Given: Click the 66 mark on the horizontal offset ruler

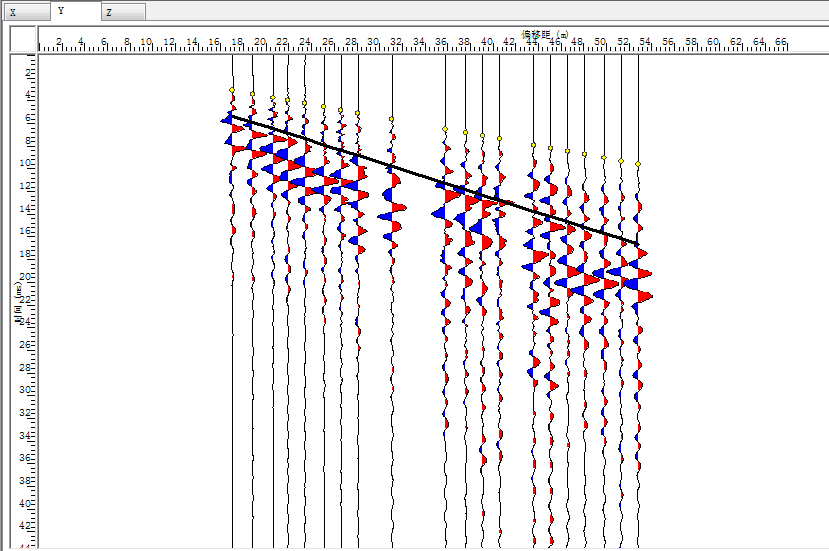Looking at the screenshot, I should click(x=781, y=43).
